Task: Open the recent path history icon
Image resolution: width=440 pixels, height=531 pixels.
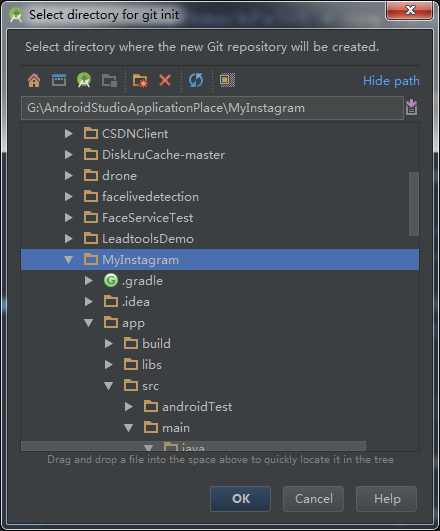Action: (x=412, y=108)
